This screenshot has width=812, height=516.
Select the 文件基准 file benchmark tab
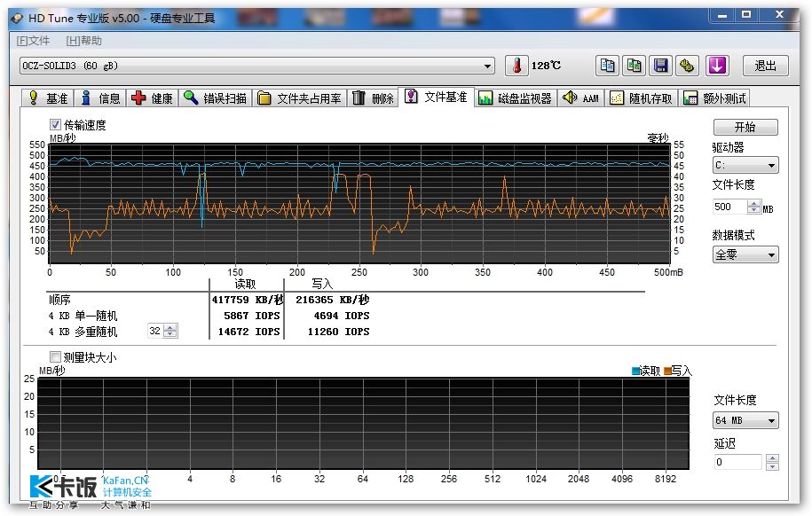tap(436, 97)
